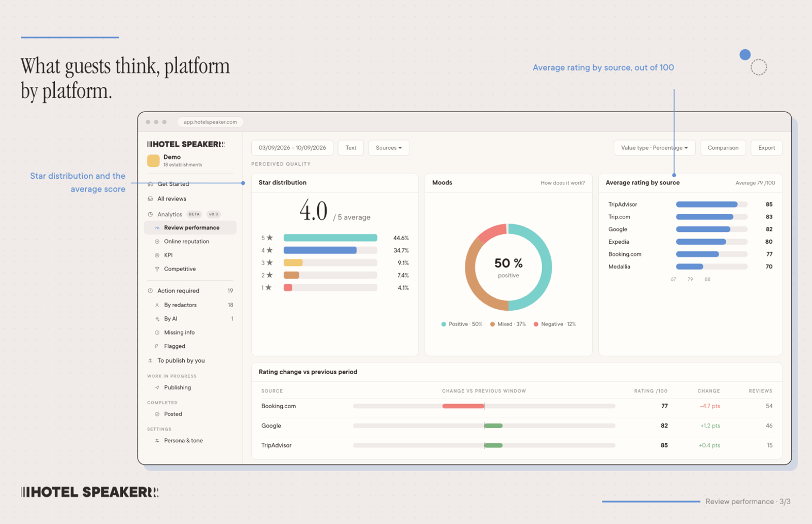Click the By redactors person icon

pyautogui.click(x=157, y=305)
